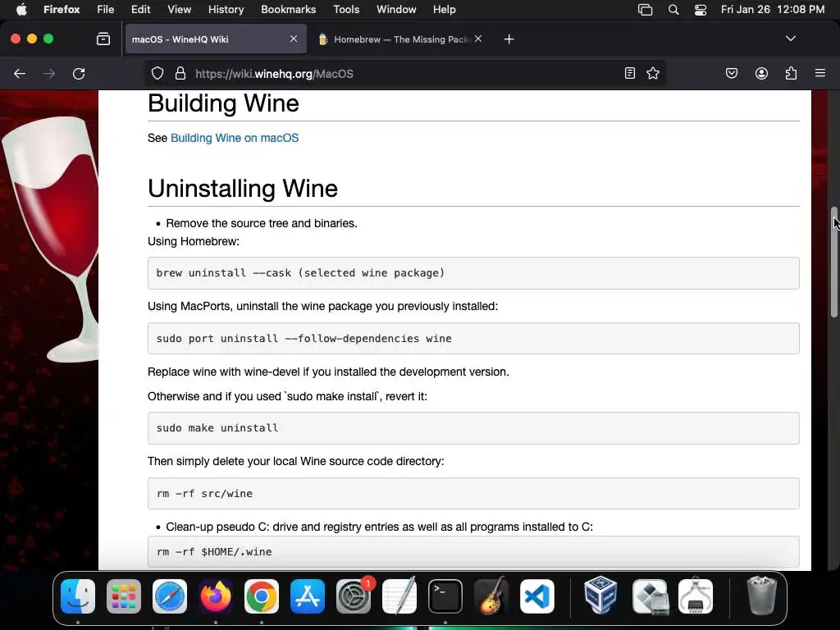Bookmark this page with the star

tap(652, 73)
